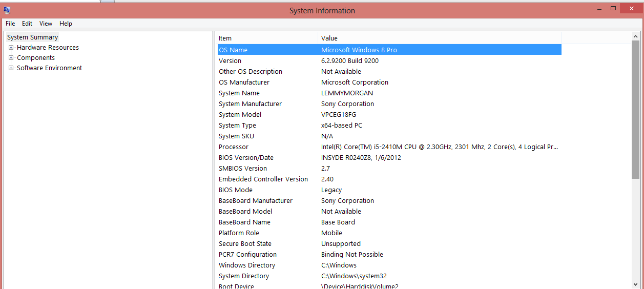Image resolution: width=644 pixels, height=289 pixels.
Task: Select the Version row
Action: [389, 60]
